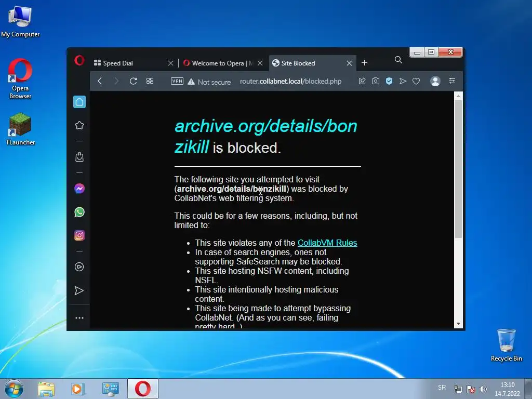
Task: Click the address bar URL field
Action: click(290, 82)
